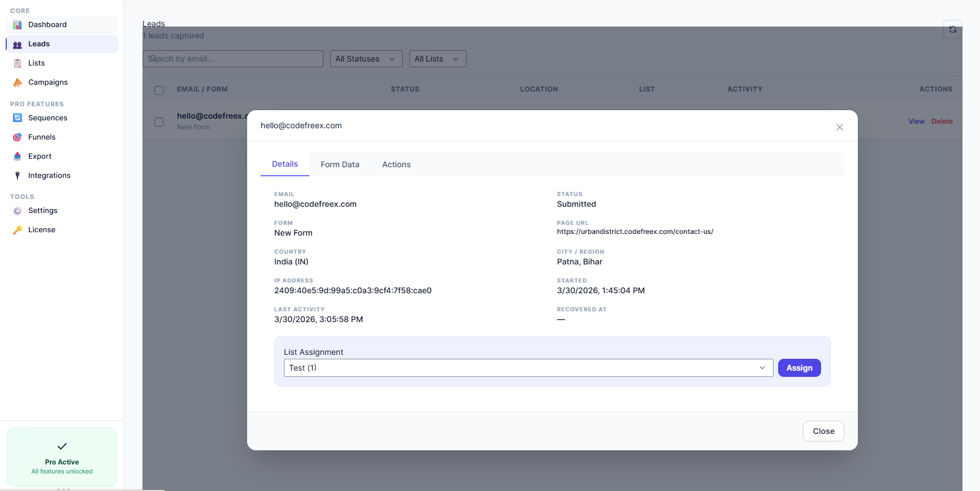
Task: Go to Lists in sidebar
Action: (x=62, y=63)
